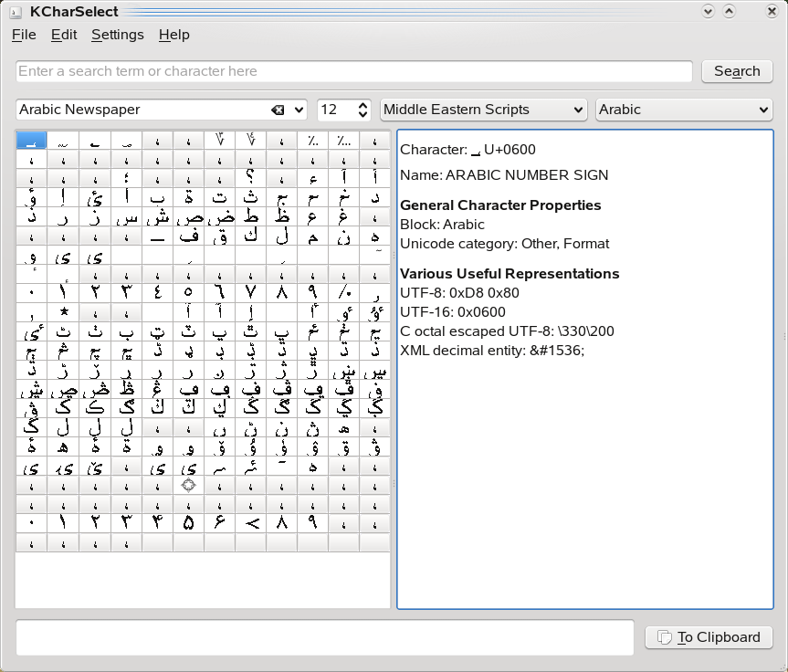Select the highlighted Arabic Number Sign cell

point(31,141)
